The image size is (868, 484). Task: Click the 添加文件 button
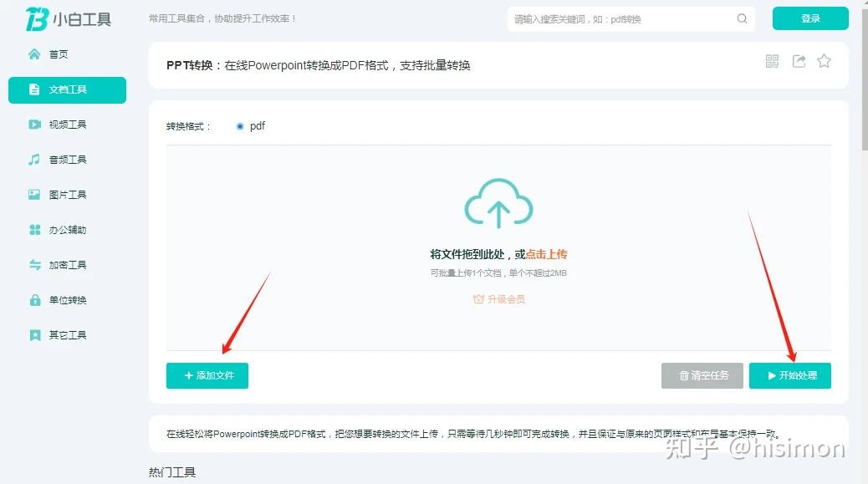(207, 375)
